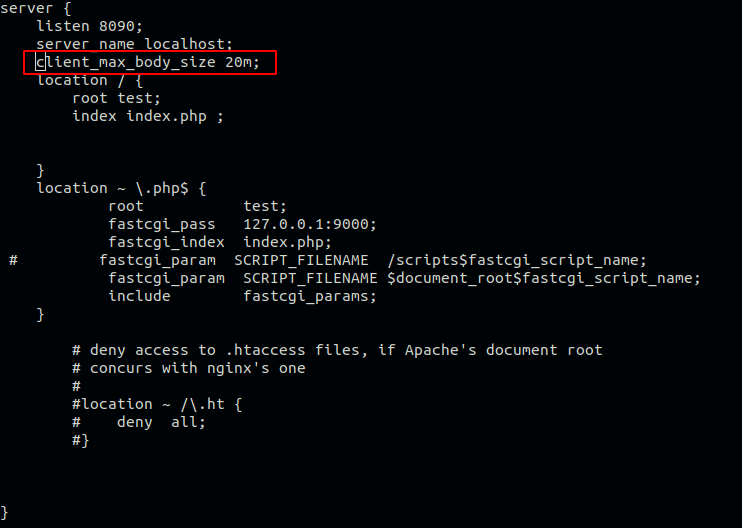742x528 pixels.
Task: Click the '20m;' value in the highlighted line
Action: pos(241,62)
